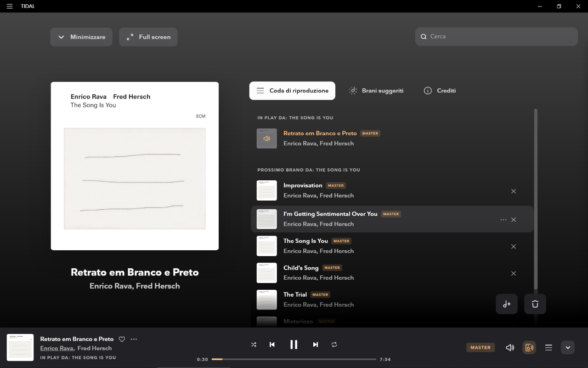Open the hamburger menu beside TIDAL
Image resolution: width=588 pixels, height=368 pixels.
(x=10, y=6)
